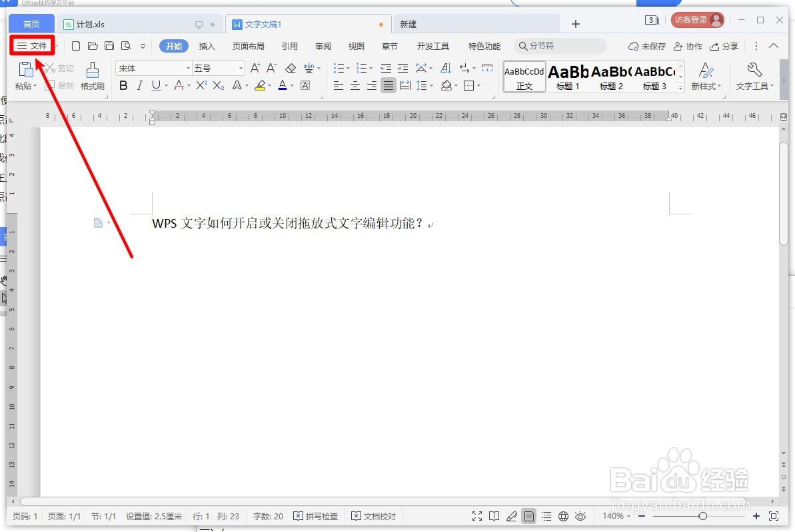This screenshot has width=795, height=532.
Task: Add a new tab with plus icon
Action: pyautogui.click(x=576, y=24)
